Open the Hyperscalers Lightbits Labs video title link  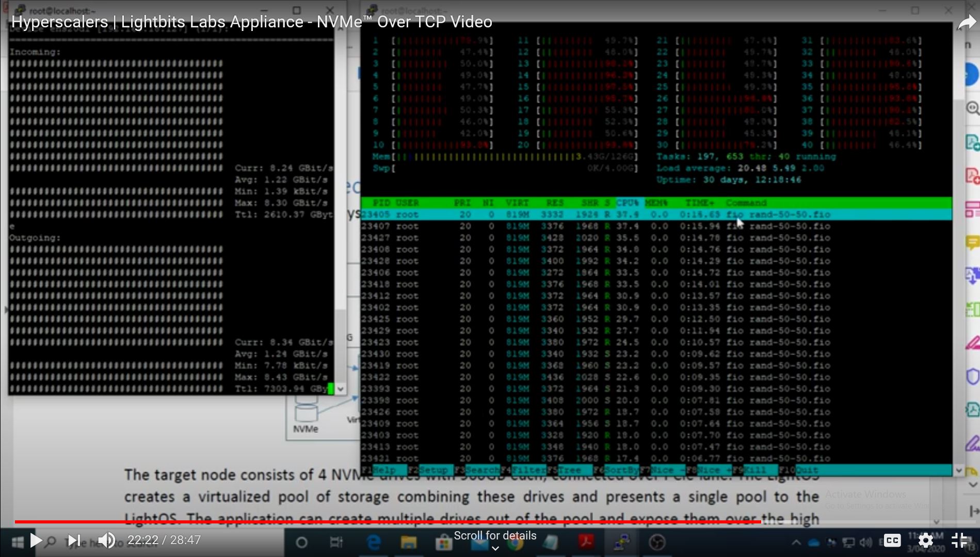(x=252, y=22)
